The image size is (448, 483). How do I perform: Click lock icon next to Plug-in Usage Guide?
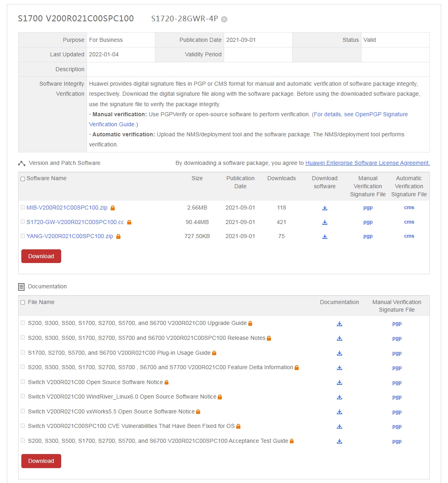pos(214,353)
